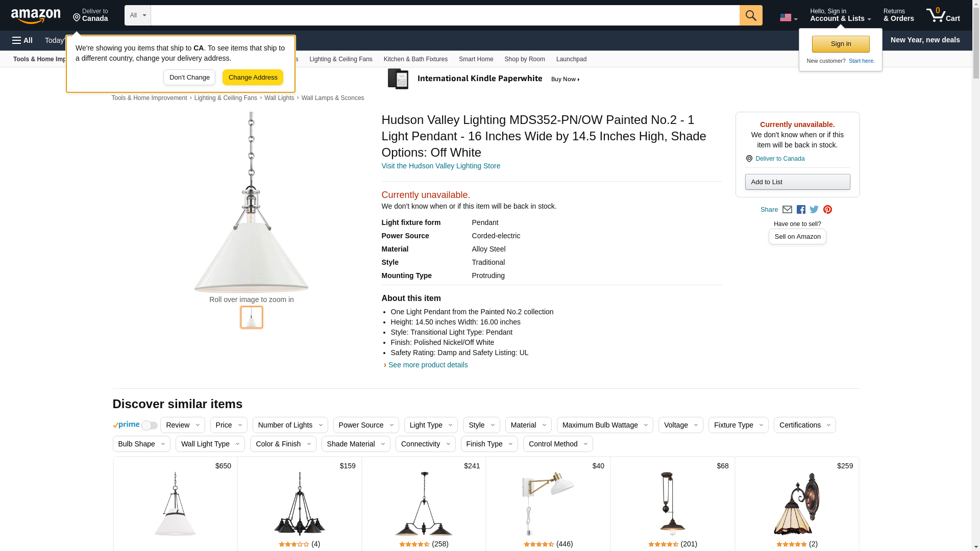The height and width of the screenshot is (551, 980).
Task: Share product on Pinterest icon
Action: [827, 210]
